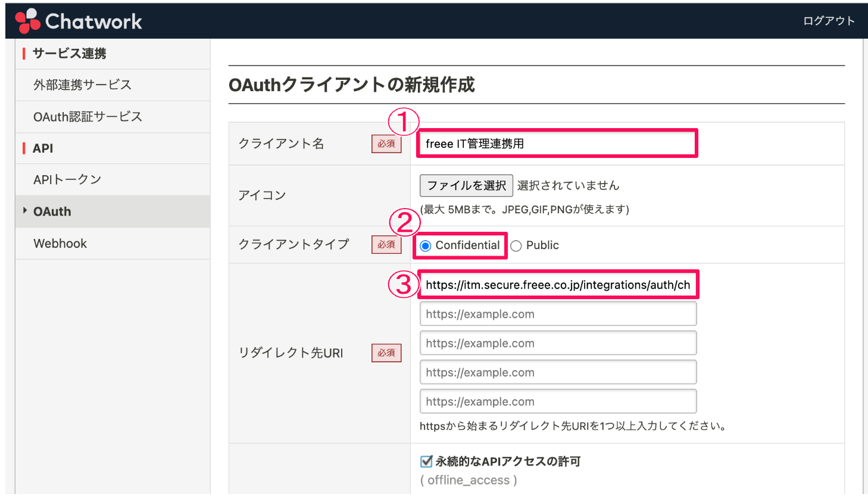Open Webhook in the sidebar
868x497 pixels.
113,243
